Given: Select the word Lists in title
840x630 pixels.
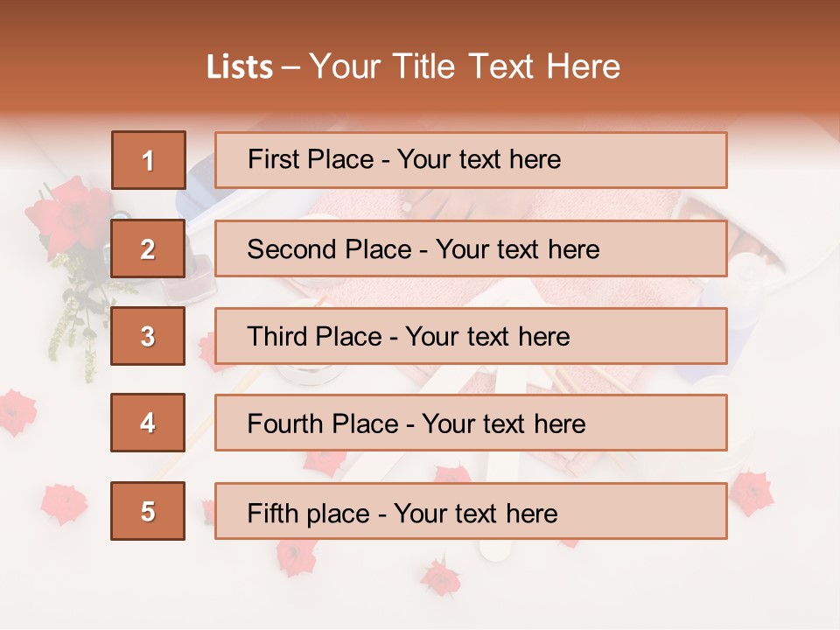Looking at the screenshot, I should pos(240,67).
